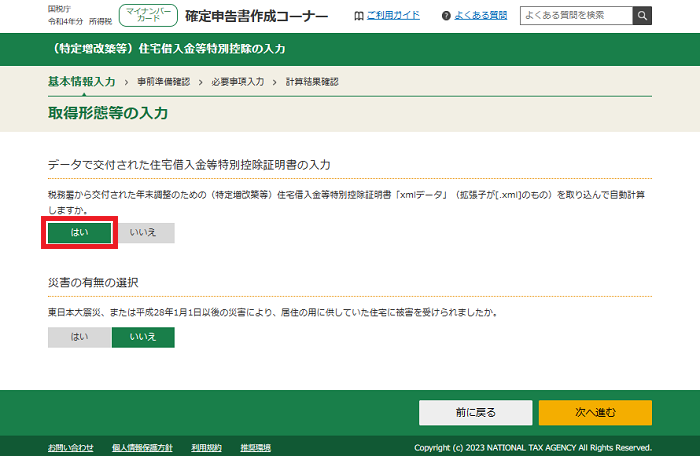Choose はい for disaster damage question
The image size is (700, 456).
(79, 337)
